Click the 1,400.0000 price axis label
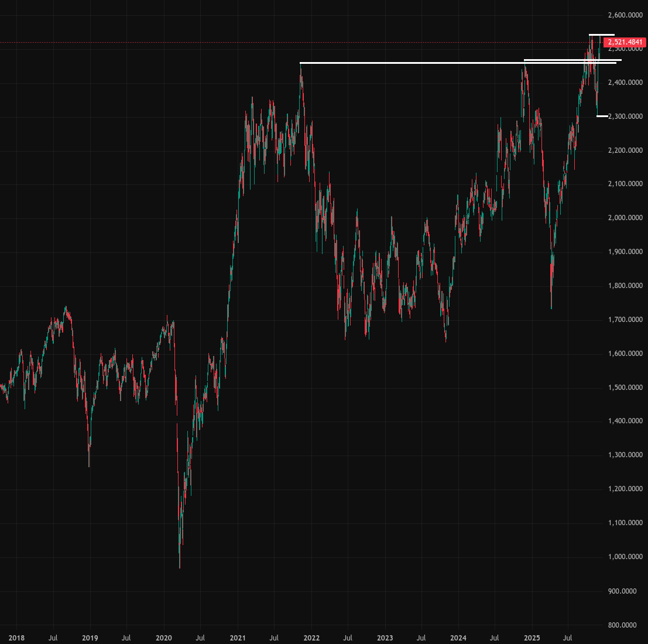The height and width of the screenshot is (644, 648). (x=625, y=421)
